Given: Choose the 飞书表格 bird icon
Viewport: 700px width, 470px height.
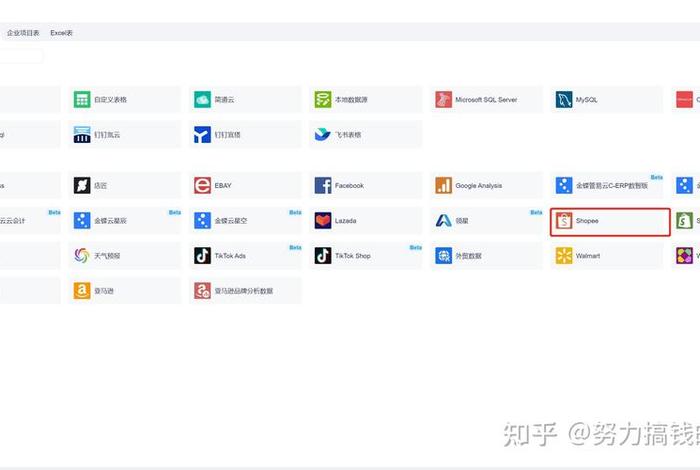Looking at the screenshot, I should [323, 134].
